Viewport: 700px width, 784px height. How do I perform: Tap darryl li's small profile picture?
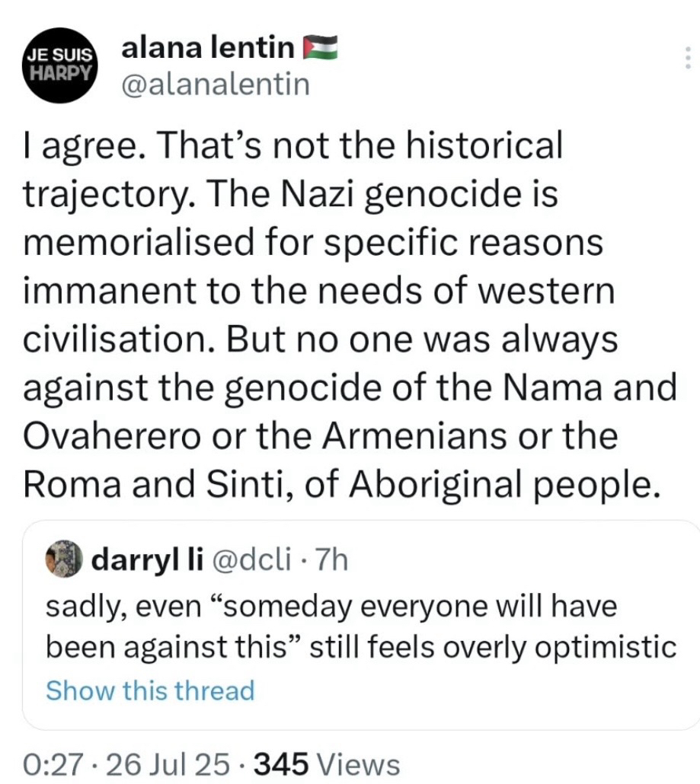click(x=65, y=559)
